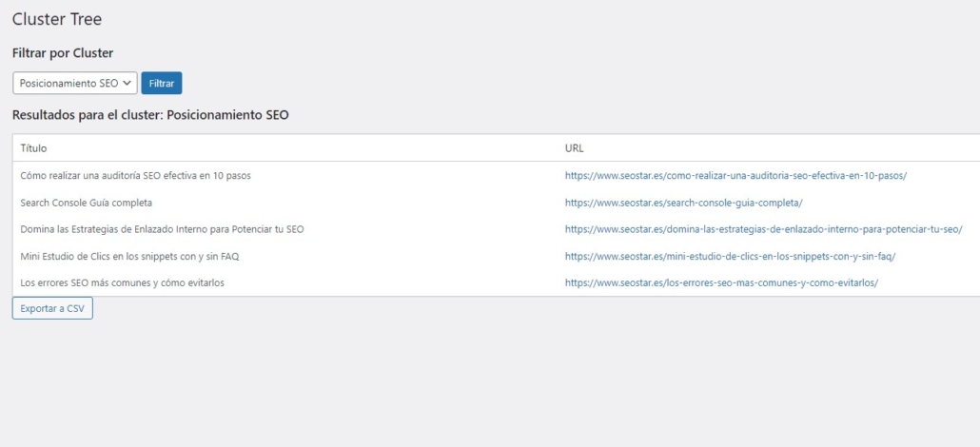This screenshot has height=447, width=980.
Task: Click the Filtrar button
Action: pyautogui.click(x=161, y=84)
